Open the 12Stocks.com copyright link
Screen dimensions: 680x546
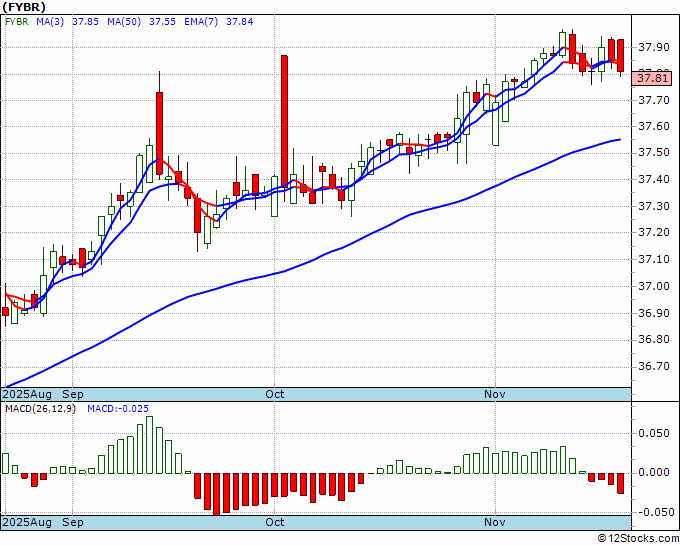click(638, 538)
